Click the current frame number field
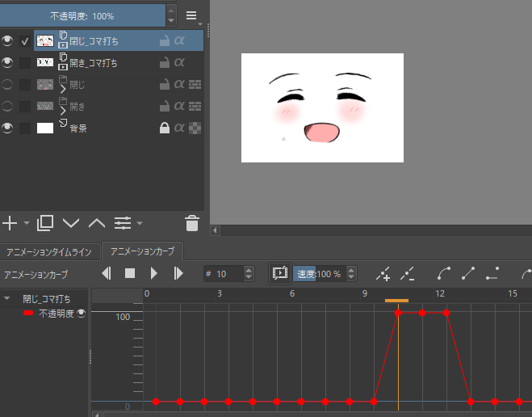Image resolution: width=532 pixels, height=417 pixels. [226, 274]
